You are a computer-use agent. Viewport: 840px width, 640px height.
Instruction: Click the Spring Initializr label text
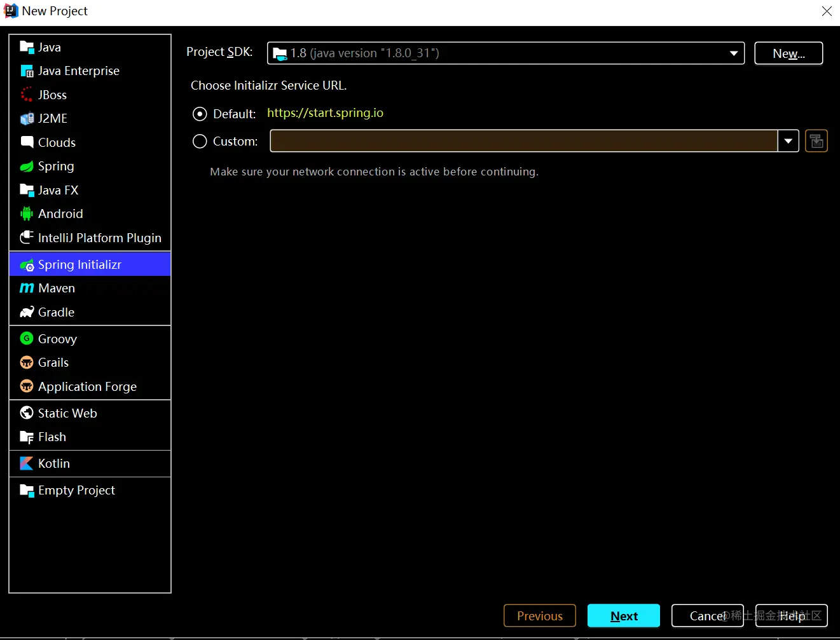[79, 264]
